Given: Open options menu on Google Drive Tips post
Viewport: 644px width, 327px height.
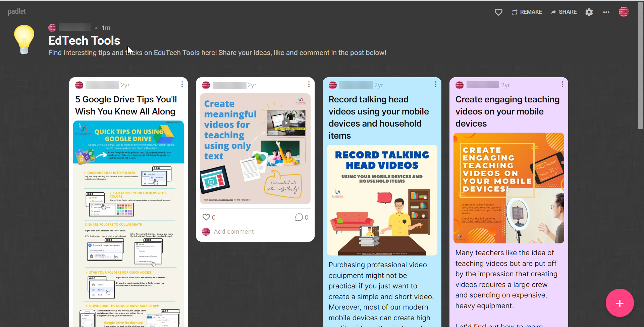Looking at the screenshot, I should point(182,84).
